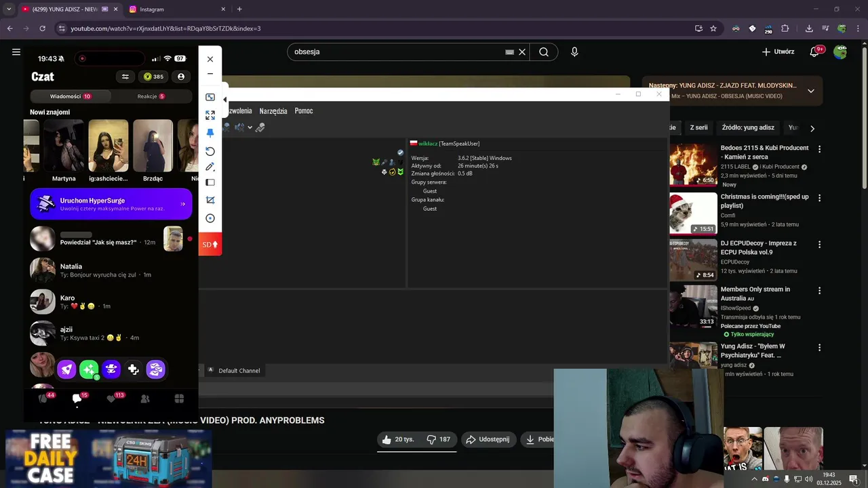Open 'Members Only stream in Australia' video
The image size is (868, 488).
coord(755,293)
